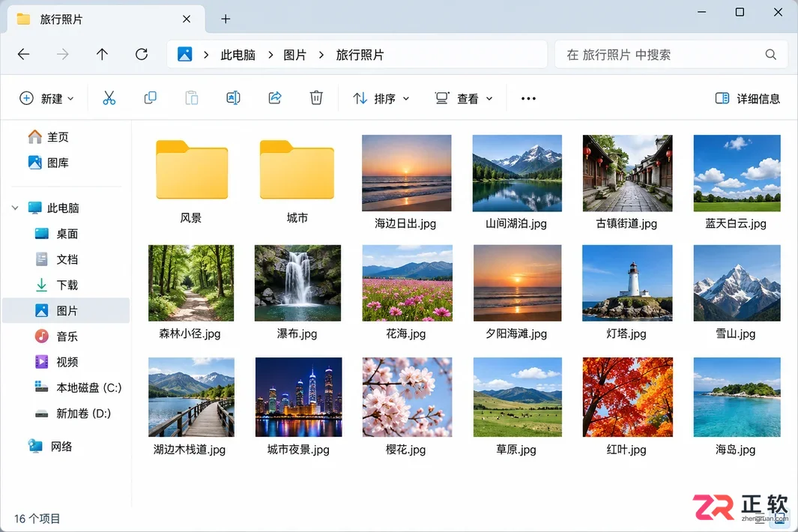Click the Copy icon in toolbar

coord(150,97)
